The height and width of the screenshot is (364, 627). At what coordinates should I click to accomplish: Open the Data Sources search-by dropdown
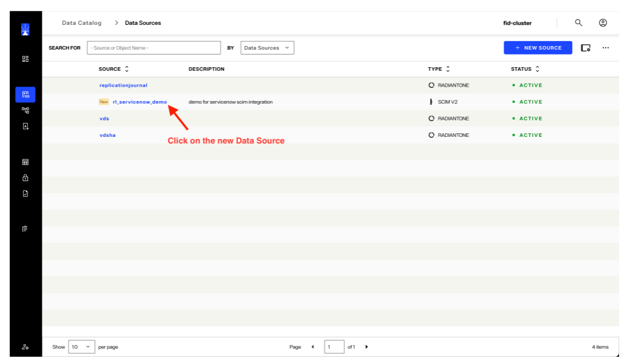click(267, 48)
